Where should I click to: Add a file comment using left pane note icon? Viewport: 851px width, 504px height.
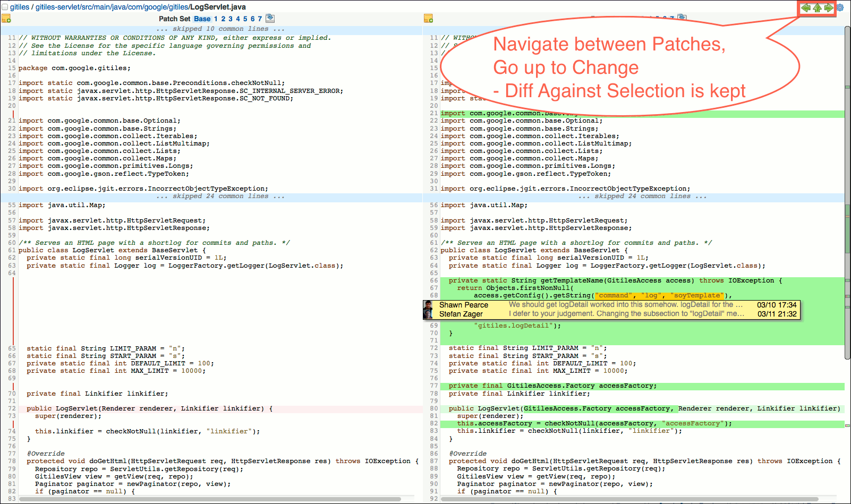click(7, 18)
